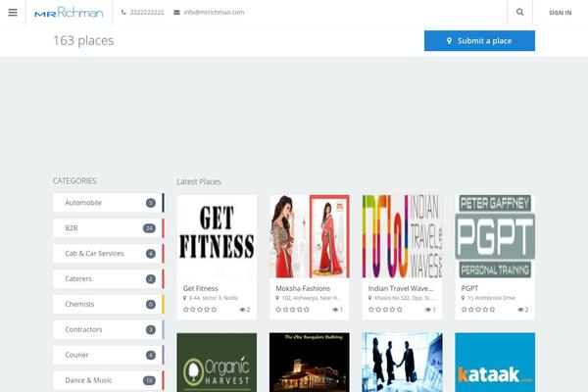The width and height of the screenshot is (588, 392).
Task: Open the Dance & Music category
Action: click(109, 380)
